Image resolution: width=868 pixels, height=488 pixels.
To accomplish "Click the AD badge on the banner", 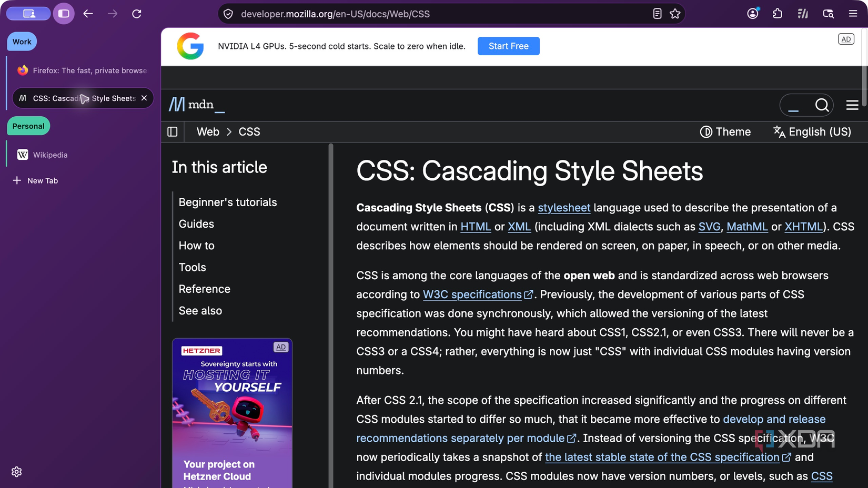I will coord(846,39).
